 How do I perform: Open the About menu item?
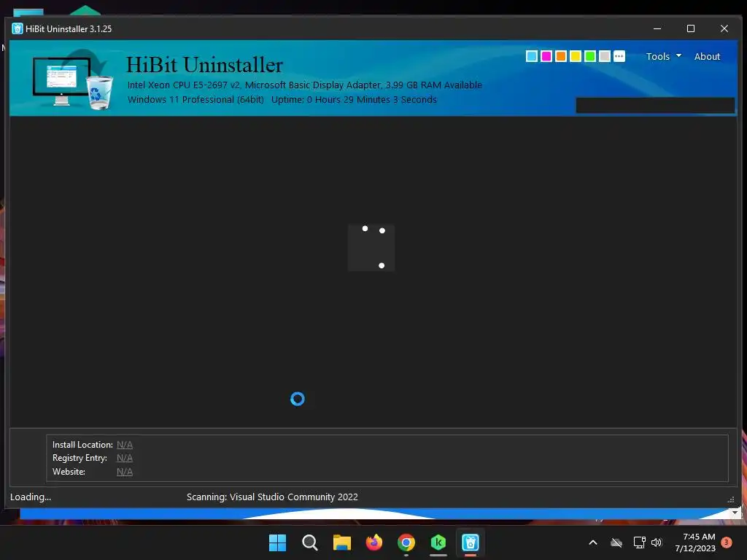(707, 56)
